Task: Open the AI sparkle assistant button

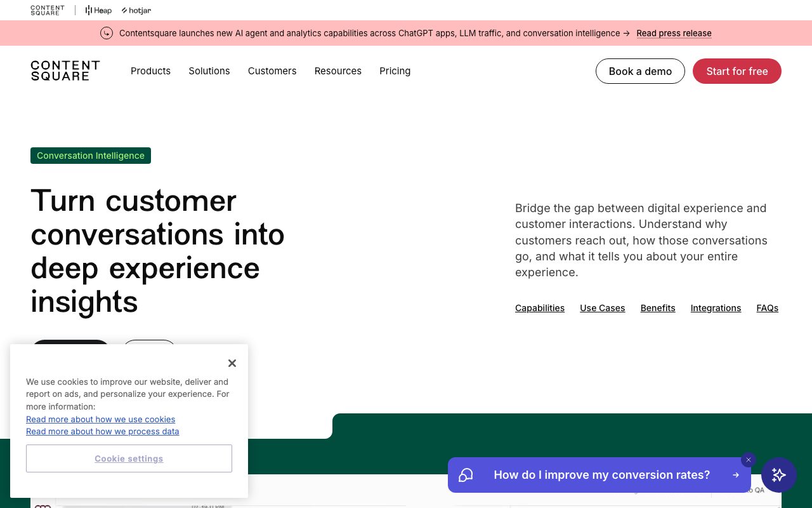Action: (x=779, y=475)
